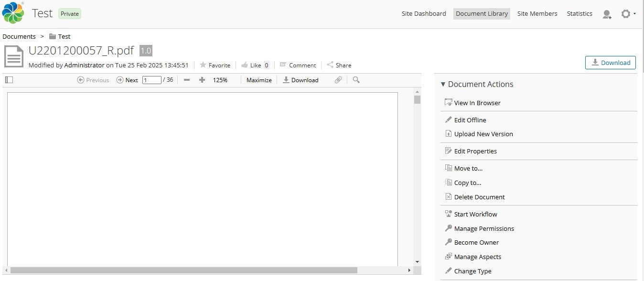Screen dimensions: 644x281
Task: Click the version 1.0 badge
Action: 146,51
